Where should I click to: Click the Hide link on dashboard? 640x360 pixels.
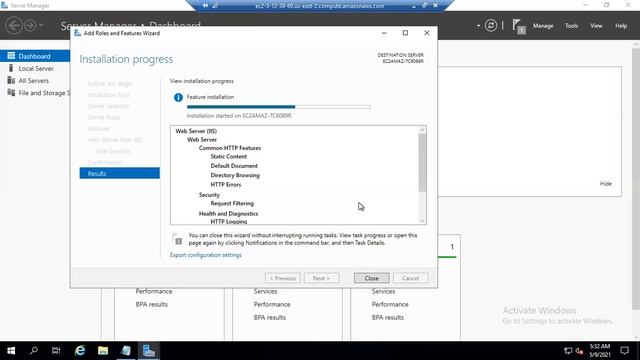[x=606, y=184]
